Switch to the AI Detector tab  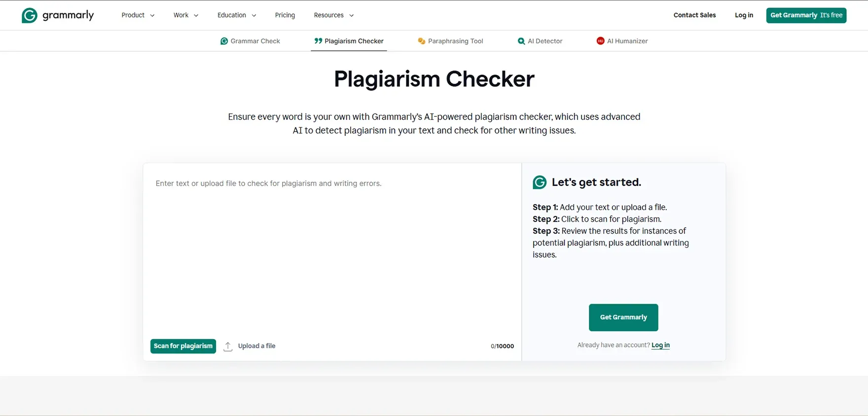544,41
